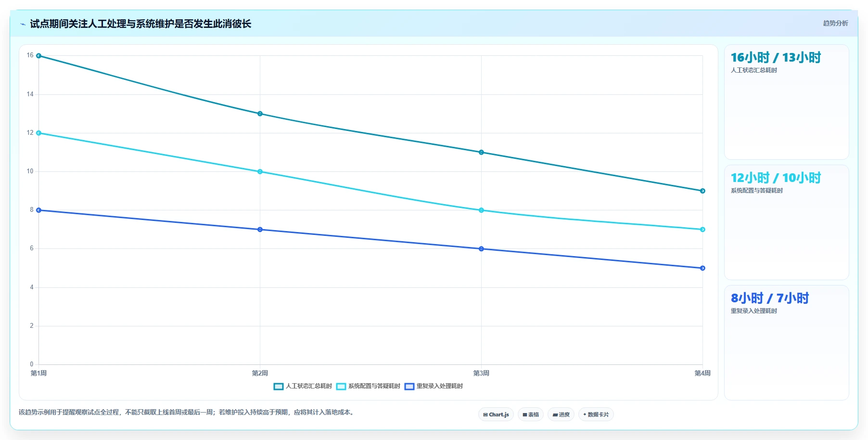The width and height of the screenshot is (868, 440).
Task: Click the 进度 tag button
Action: coord(561,414)
